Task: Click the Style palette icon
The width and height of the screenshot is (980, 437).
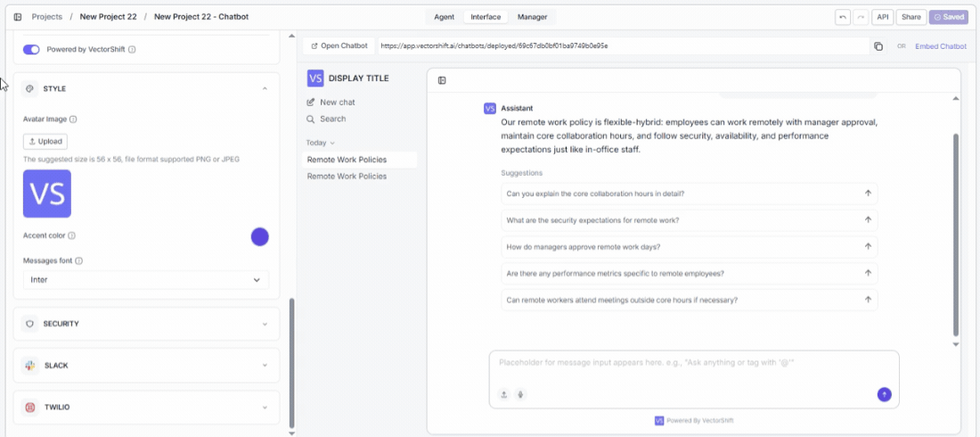Action: coord(29,89)
